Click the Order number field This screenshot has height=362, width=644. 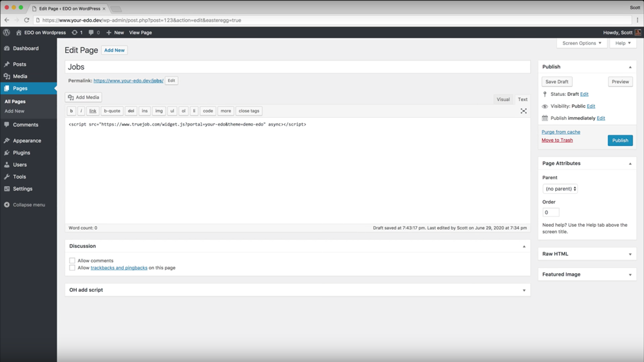tap(551, 213)
